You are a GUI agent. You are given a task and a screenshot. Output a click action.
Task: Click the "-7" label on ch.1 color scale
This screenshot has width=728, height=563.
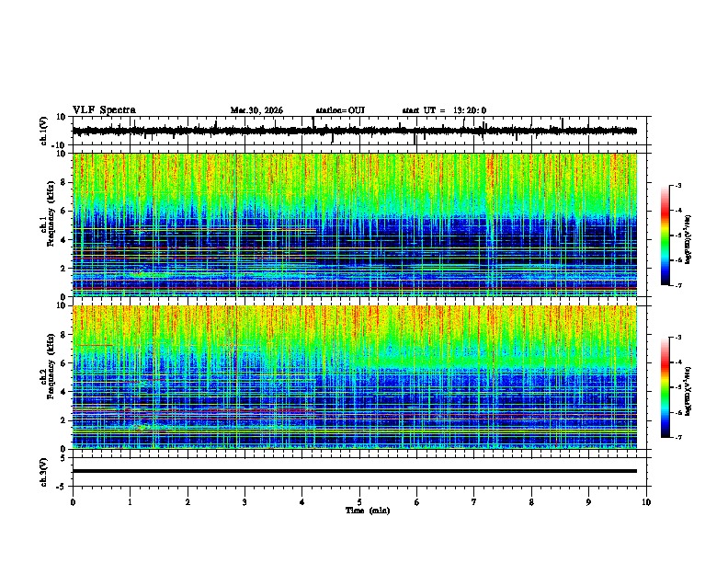tap(678, 285)
